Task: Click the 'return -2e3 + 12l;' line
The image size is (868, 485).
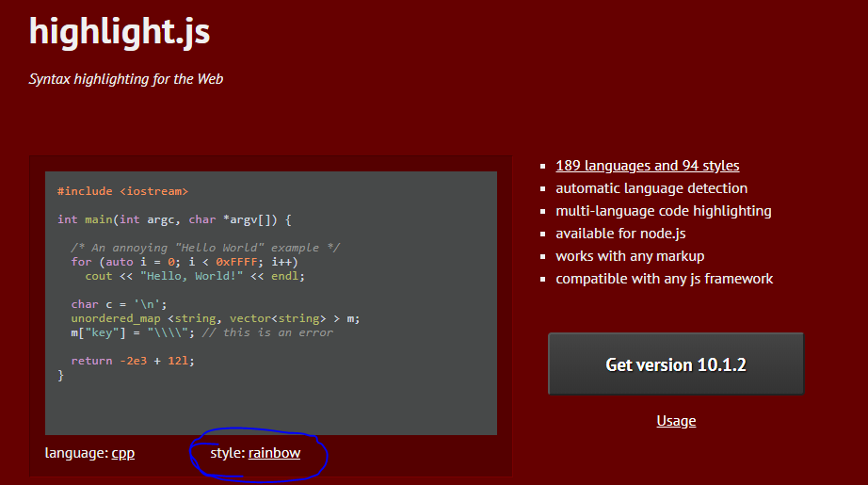Action: coord(133,361)
